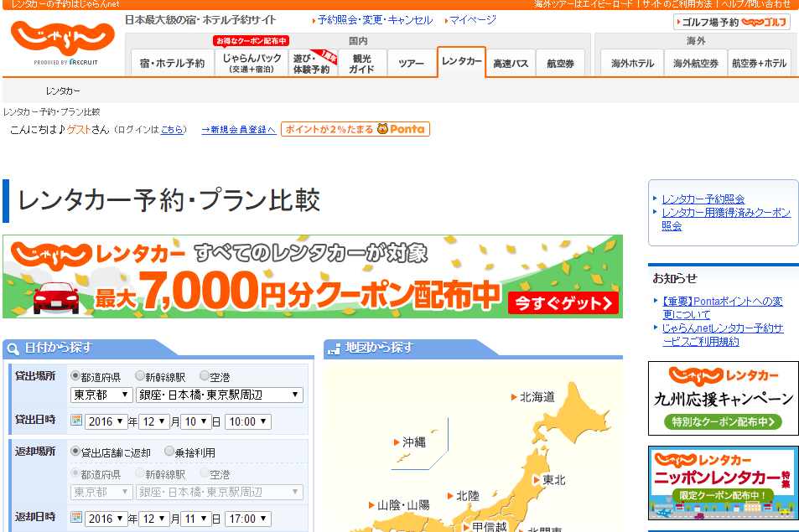Open return year dropdown 2016
Viewport: 799px width, 532px height.
click(106, 519)
